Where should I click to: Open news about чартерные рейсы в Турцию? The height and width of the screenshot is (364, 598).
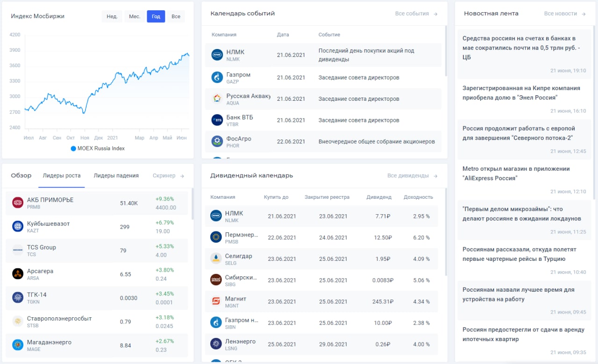tap(524, 259)
